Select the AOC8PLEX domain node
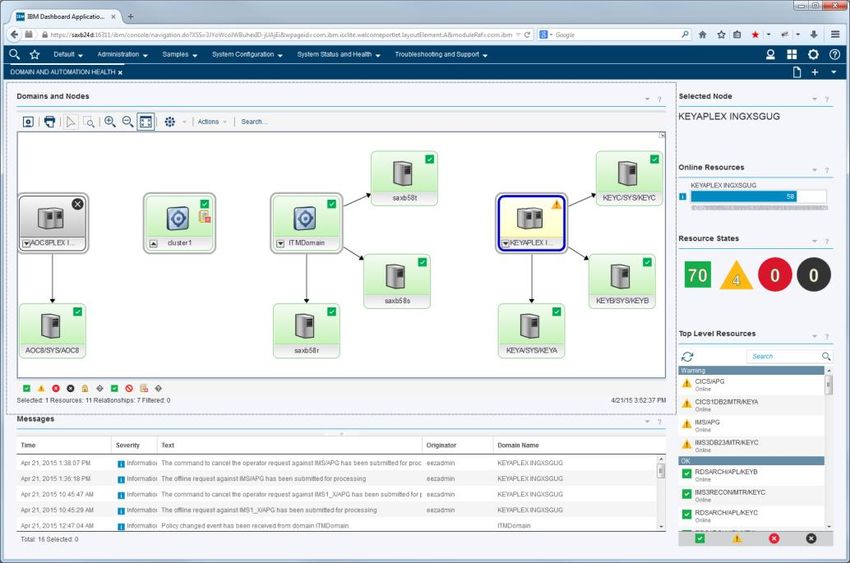 [x=53, y=223]
